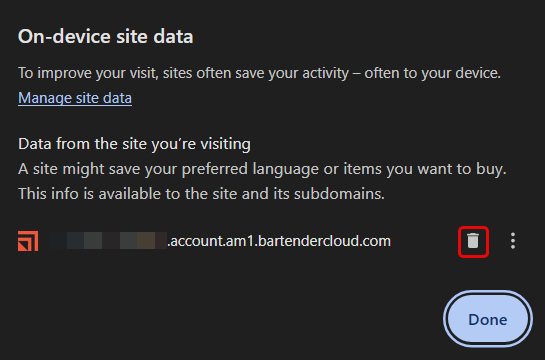545x360 pixels.
Task: Click the word subdomains in the description
Action: (x=339, y=194)
